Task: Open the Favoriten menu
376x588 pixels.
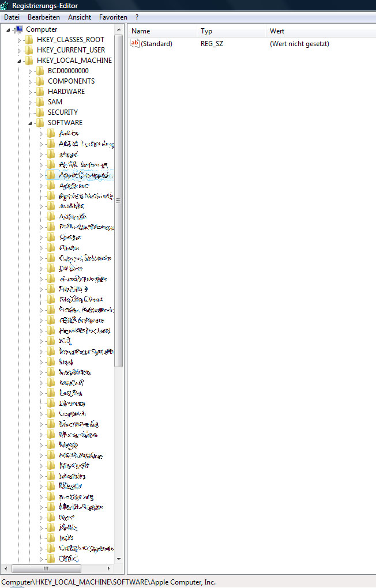Action: click(x=113, y=17)
